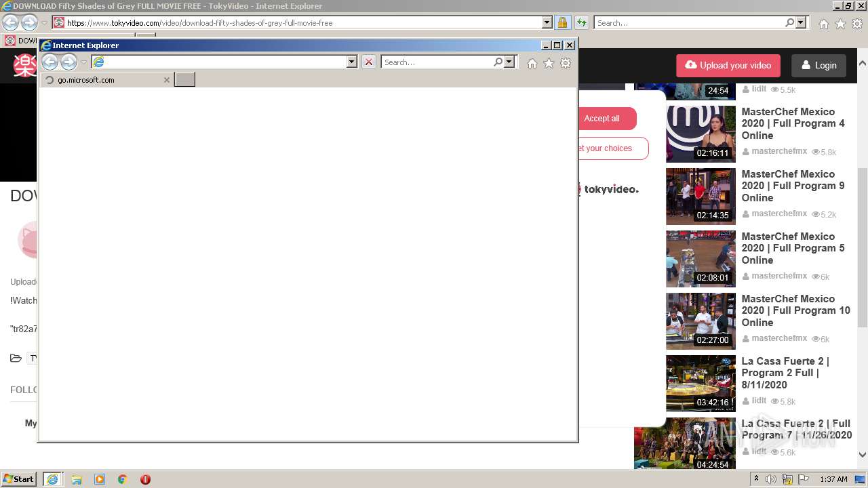Expand popup window search provider dropdown

pos(510,62)
